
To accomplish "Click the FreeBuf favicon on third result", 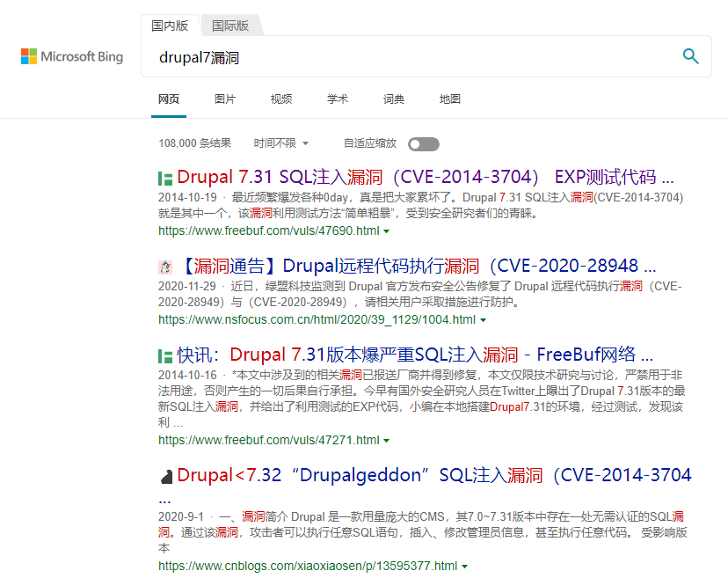I will pyautogui.click(x=164, y=354).
